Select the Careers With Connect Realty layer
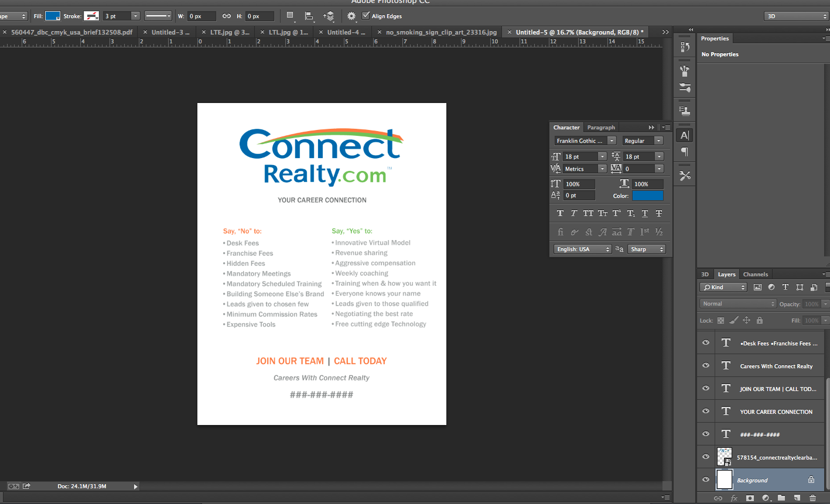The height and width of the screenshot is (504, 830). (x=776, y=366)
